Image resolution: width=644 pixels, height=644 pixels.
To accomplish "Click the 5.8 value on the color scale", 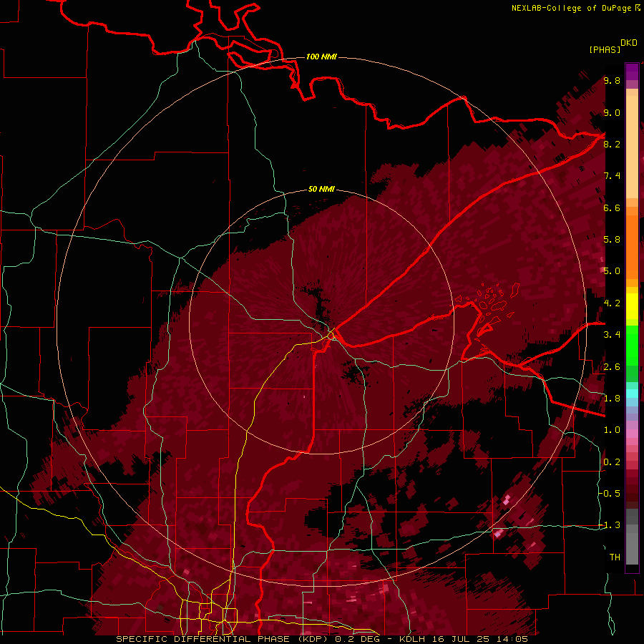I will (x=612, y=240).
